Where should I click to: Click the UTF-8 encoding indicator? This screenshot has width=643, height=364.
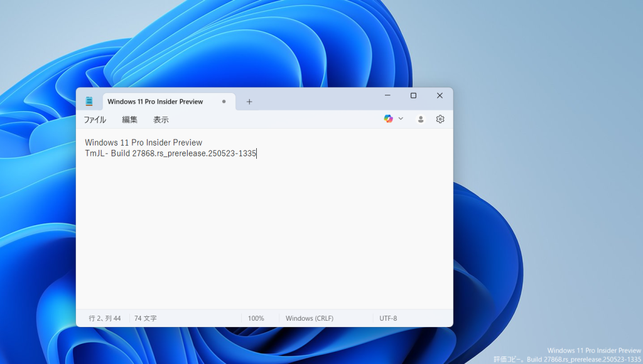tap(388, 318)
